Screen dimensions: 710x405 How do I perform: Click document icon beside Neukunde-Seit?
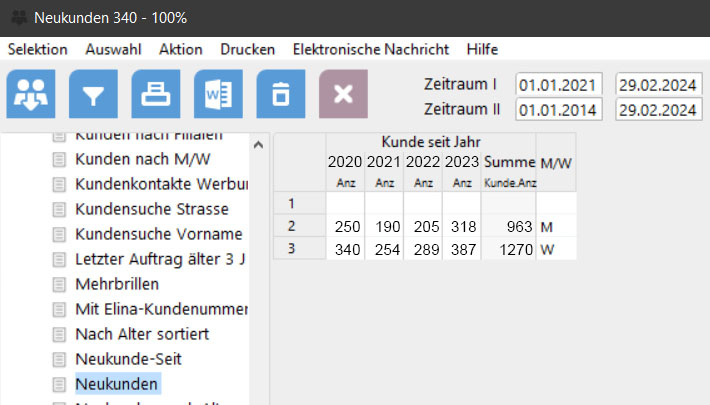pyautogui.click(x=59, y=358)
